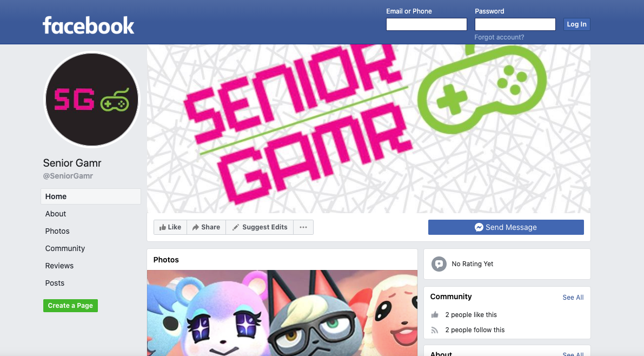Viewport: 644px width, 356px height.
Task: Click See All in Community section
Action: [573, 297]
